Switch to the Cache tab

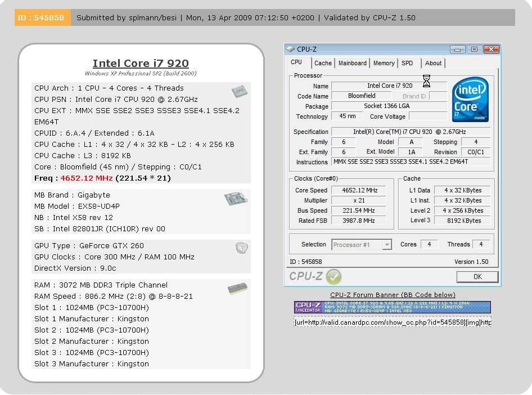coord(323,63)
